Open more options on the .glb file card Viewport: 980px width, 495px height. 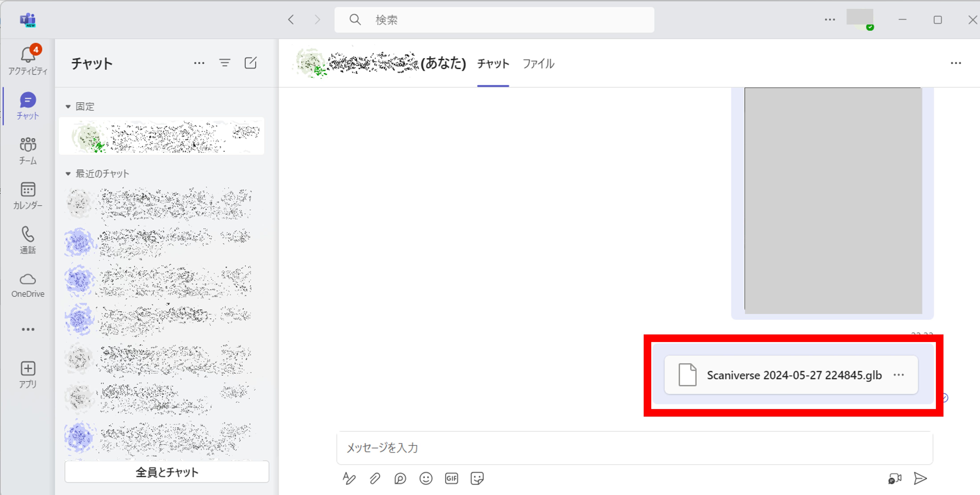898,375
